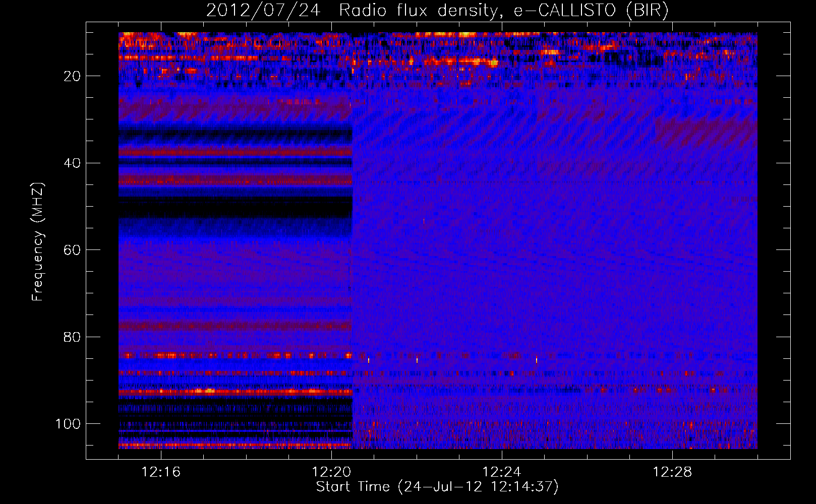
Task: Click the frequency tick label 100
Action: click(69, 424)
